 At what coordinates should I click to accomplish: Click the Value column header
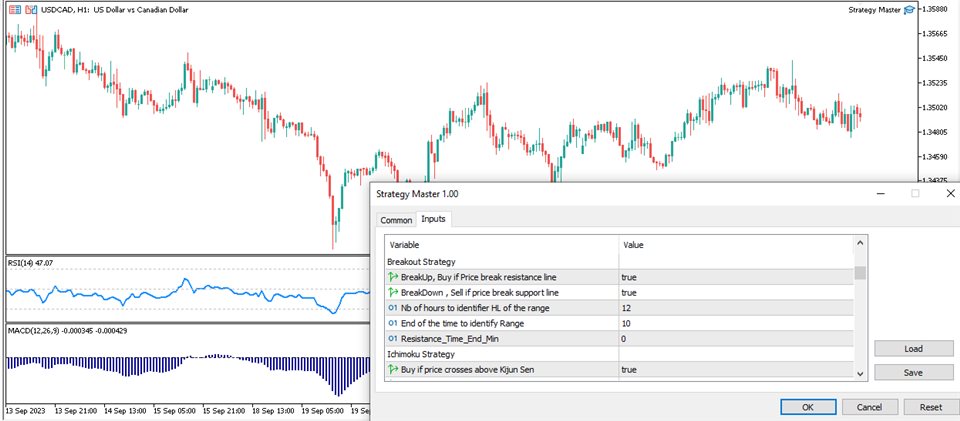(736, 245)
